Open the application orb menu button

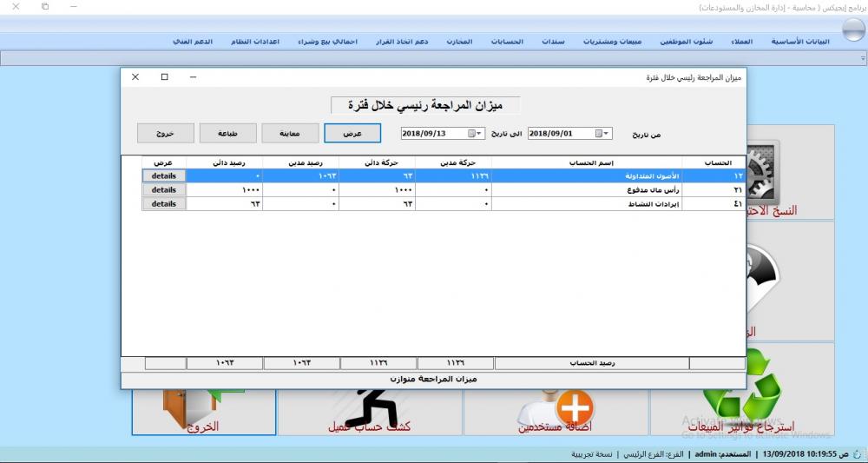pos(853,30)
